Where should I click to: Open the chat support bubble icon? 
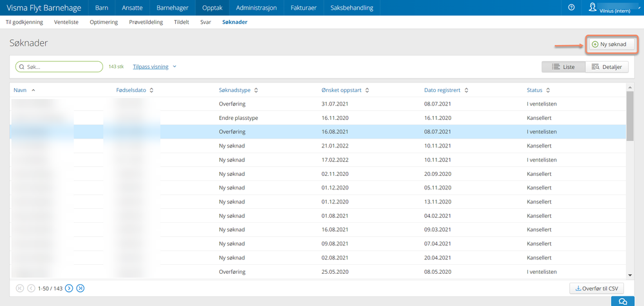tap(623, 301)
